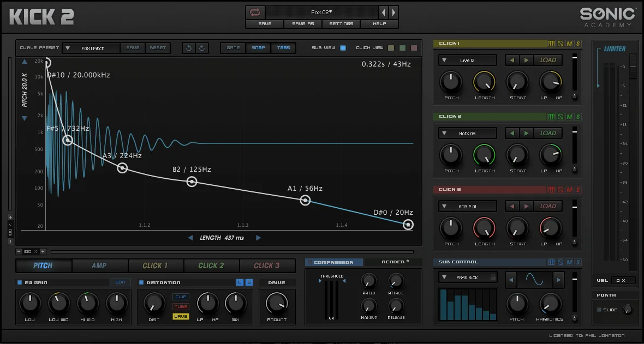Toggle the Sub View checkbox

(343, 48)
